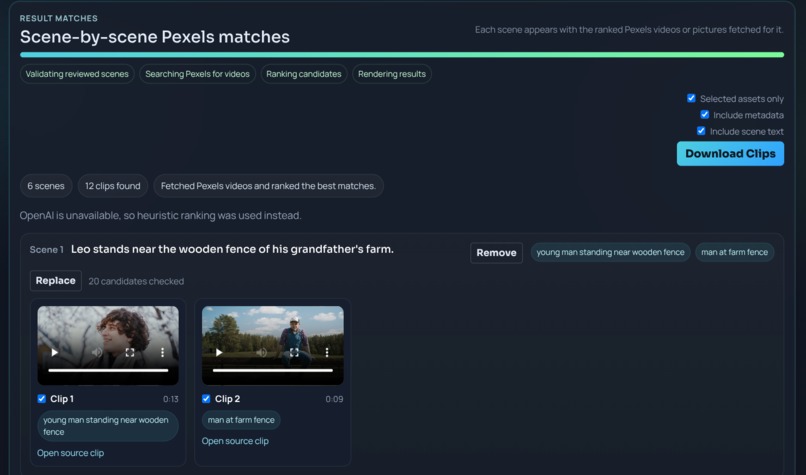This screenshot has width=806, height=475.
Task: Open source clip link for Clip 1
Action: [x=70, y=453]
